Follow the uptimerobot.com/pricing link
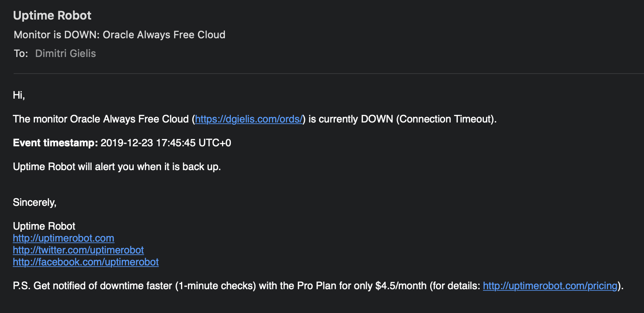 [550, 286]
